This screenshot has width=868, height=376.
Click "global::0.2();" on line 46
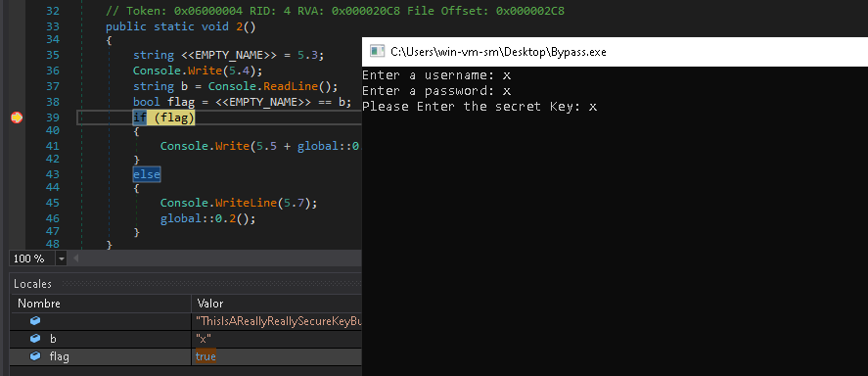(208, 218)
